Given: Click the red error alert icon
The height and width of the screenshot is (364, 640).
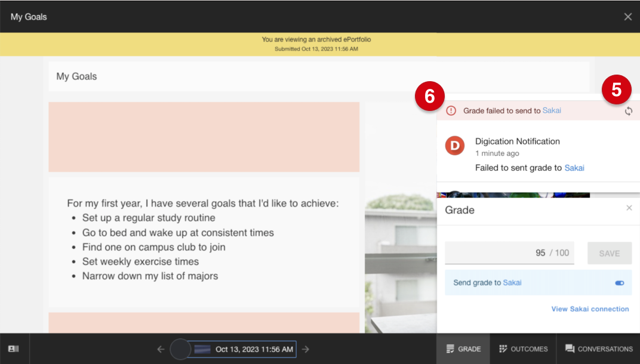Looking at the screenshot, I should tap(451, 110).
